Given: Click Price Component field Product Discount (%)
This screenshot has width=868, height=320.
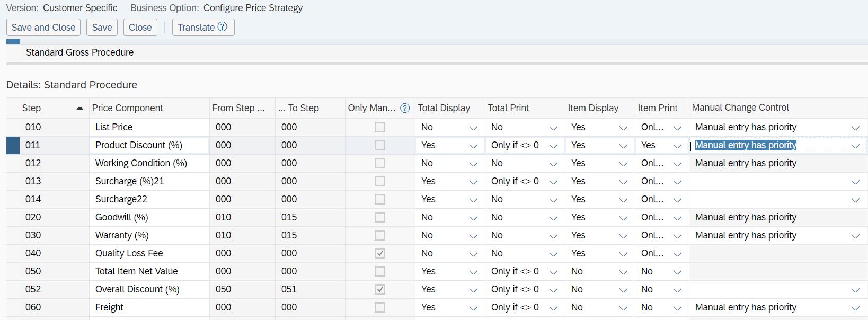Looking at the screenshot, I should pyautogui.click(x=149, y=145).
